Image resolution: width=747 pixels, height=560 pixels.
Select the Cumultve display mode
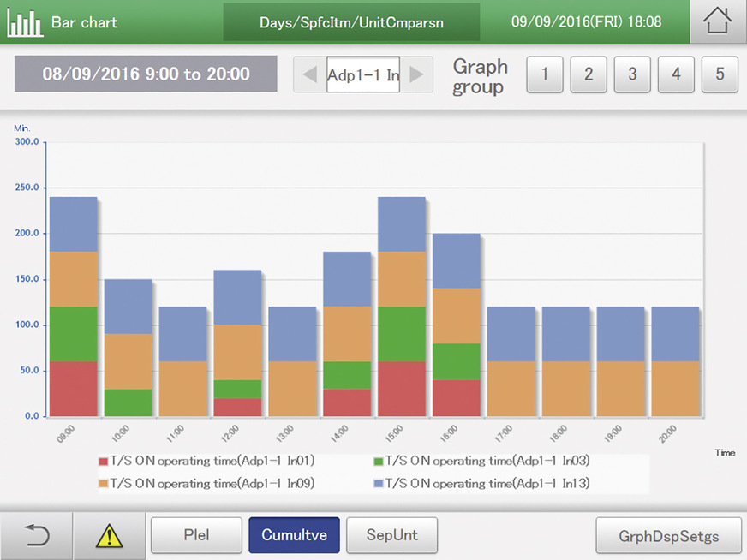tap(294, 536)
